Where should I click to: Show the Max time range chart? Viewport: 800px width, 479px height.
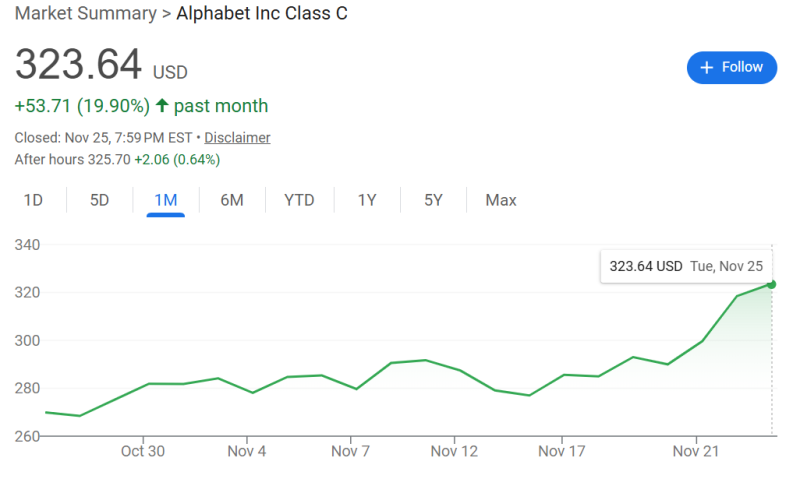(501, 200)
